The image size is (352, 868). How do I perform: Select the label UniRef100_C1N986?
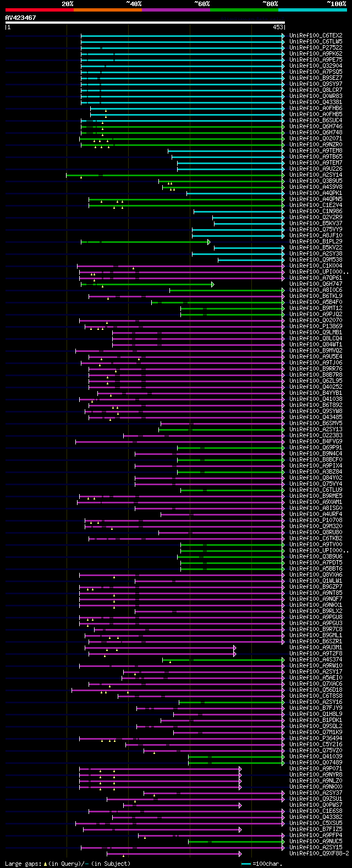pos(316,211)
